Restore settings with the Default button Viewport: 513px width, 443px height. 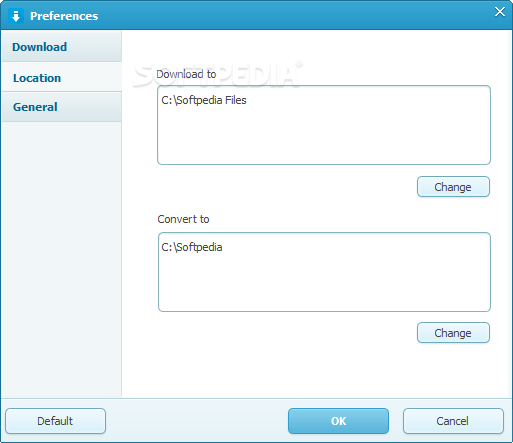tap(55, 421)
